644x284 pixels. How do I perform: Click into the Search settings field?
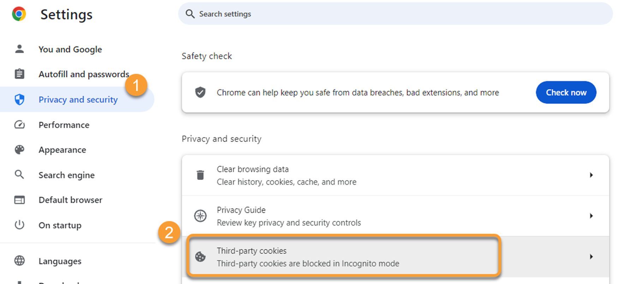(x=395, y=14)
